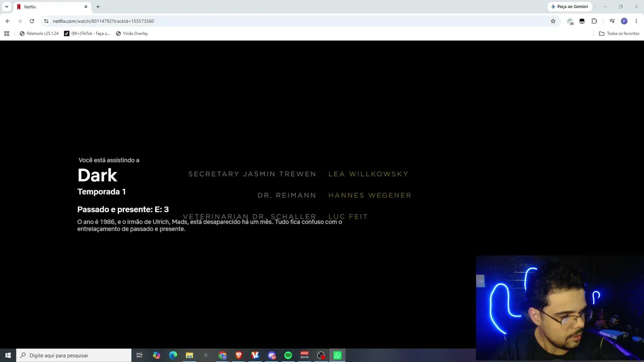
Task: Open the speed extension showing 30
Action: click(x=570, y=21)
